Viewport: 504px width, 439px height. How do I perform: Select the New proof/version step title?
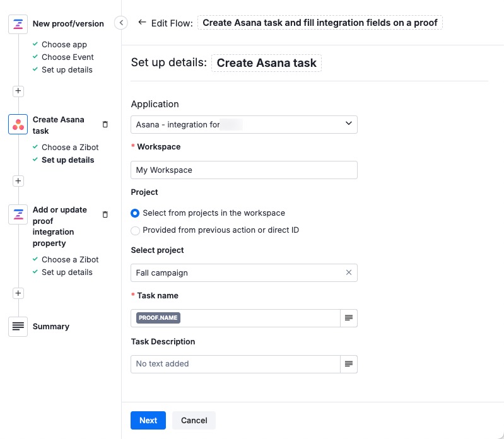(x=68, y=24)
